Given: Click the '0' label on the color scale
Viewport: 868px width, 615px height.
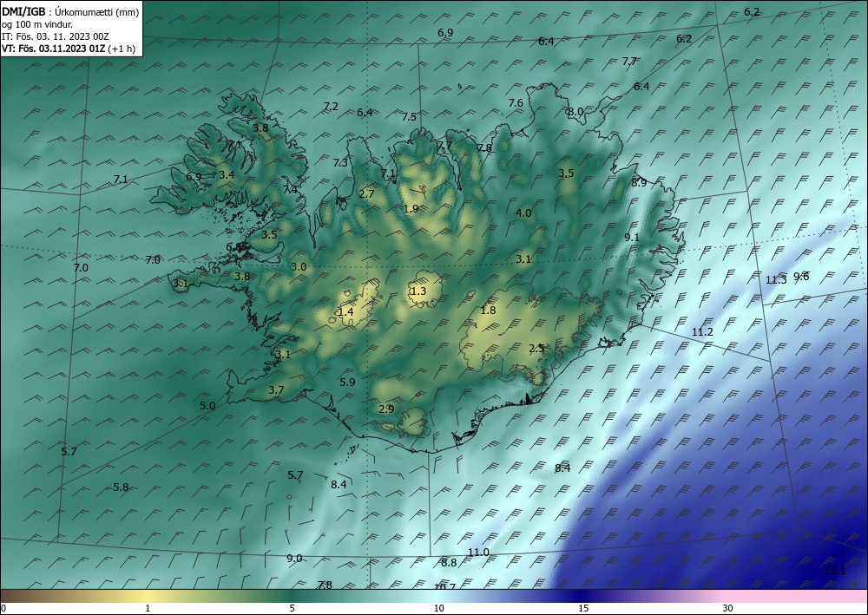Looking at the screenshot, I should tap(3, 609).
